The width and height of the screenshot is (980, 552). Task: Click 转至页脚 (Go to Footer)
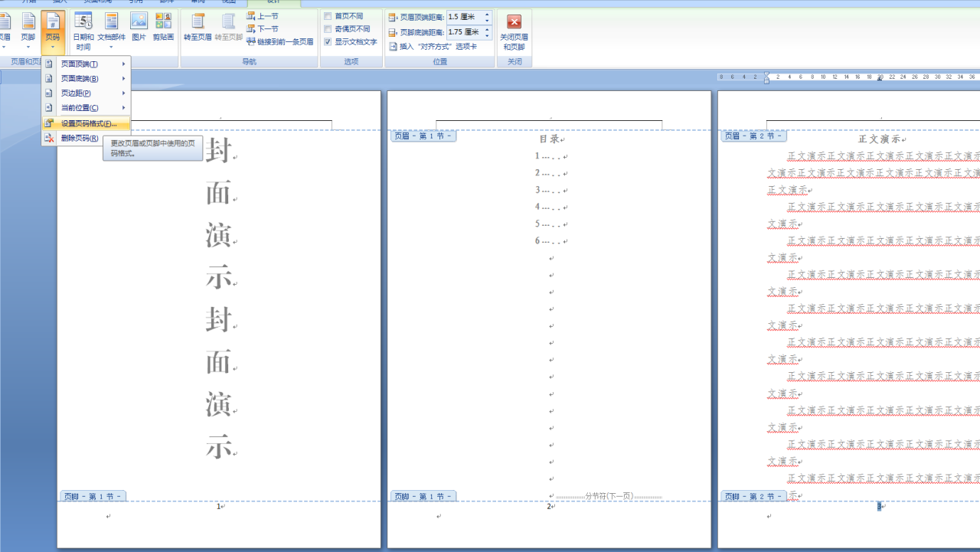tap(228, 27)
